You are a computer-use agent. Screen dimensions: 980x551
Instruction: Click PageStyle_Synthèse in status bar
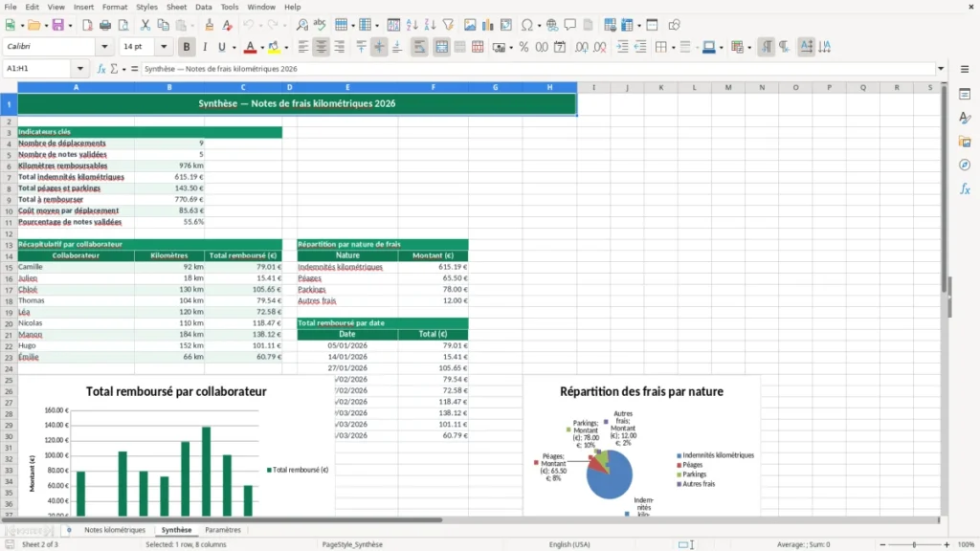click(352, 544)
